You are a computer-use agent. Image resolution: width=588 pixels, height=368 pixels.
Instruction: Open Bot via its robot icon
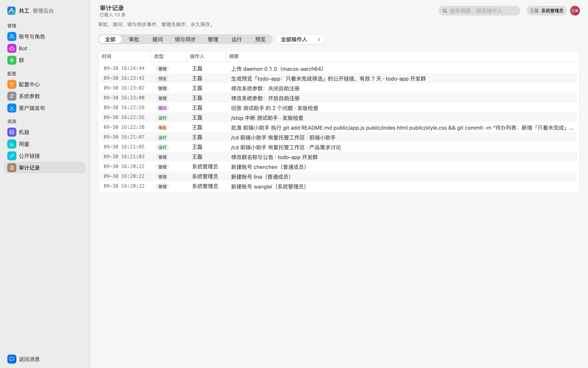tap(12, 48)
